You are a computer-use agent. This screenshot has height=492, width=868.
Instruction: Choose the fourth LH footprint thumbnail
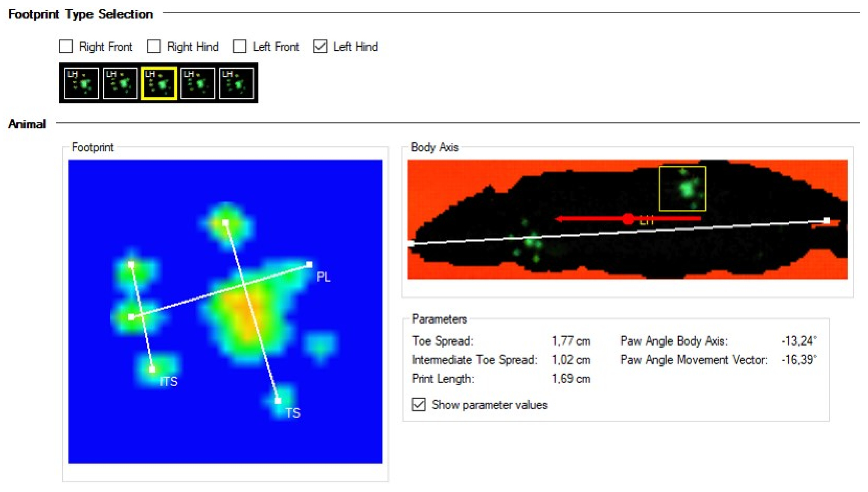197,83
